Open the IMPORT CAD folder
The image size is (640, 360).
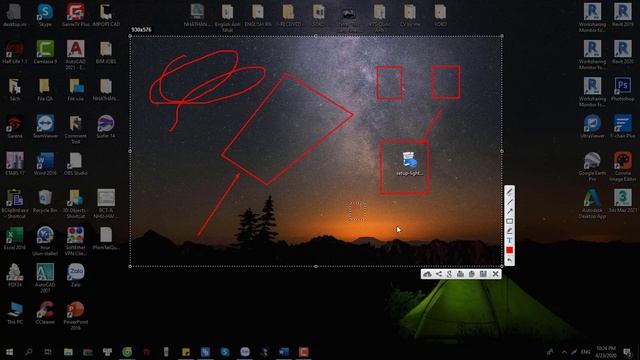pos(106,15)
